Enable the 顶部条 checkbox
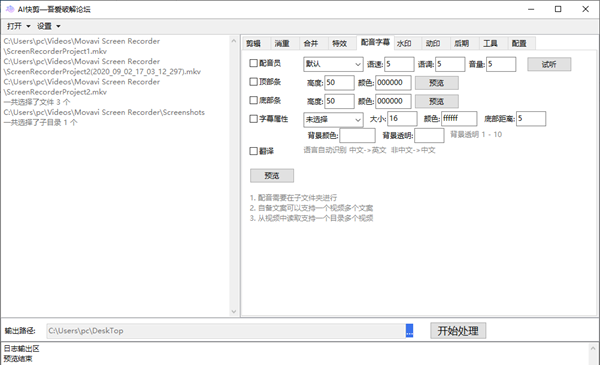The width and height of the screenshot is (600, 365). (x=253, y=81)
